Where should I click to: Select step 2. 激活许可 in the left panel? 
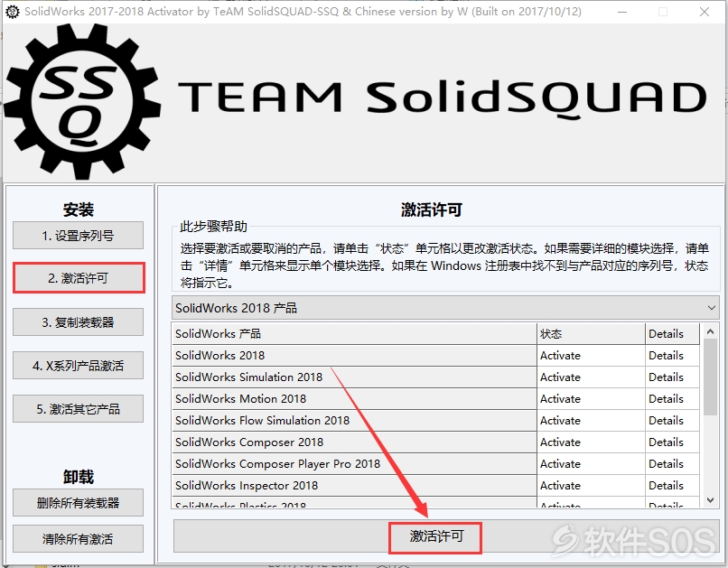[x=79, y=278]
